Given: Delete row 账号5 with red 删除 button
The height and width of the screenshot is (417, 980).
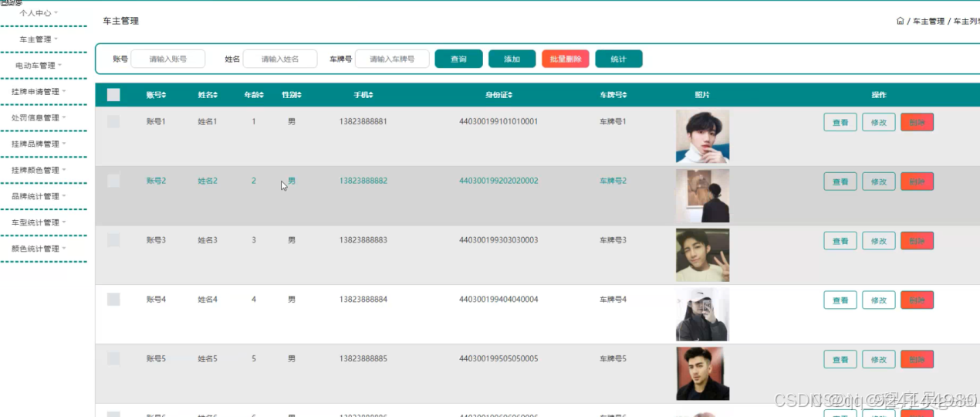Looking at the screenshot, I should point(917,359).
